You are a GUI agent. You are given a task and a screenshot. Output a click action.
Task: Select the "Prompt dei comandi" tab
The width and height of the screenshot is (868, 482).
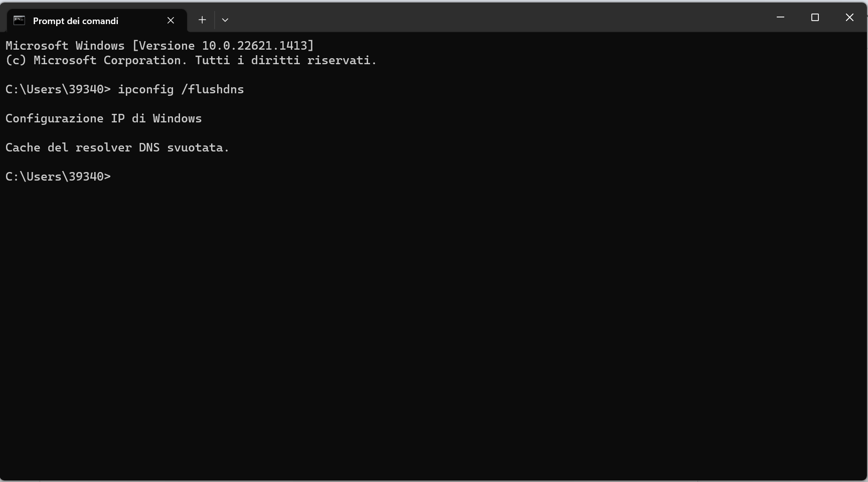[x=76, y=21]
